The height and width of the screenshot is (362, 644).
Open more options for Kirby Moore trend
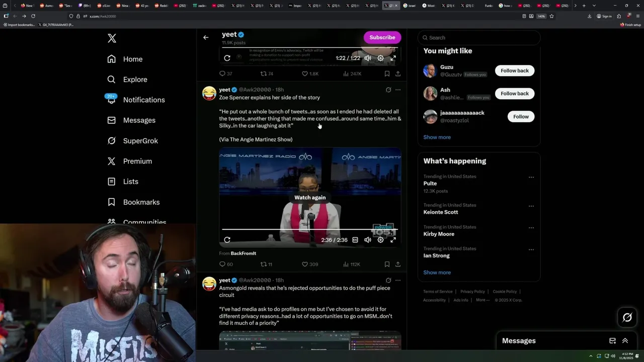coord(531,228)
